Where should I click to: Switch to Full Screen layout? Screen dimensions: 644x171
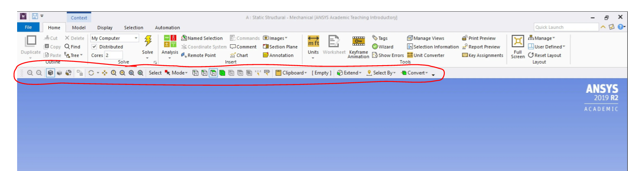(517, 47)
